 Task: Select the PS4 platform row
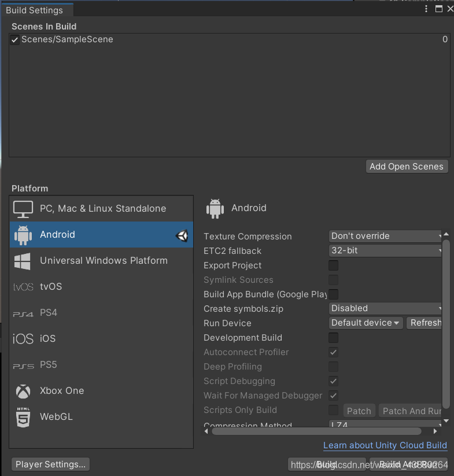[101, 313]
